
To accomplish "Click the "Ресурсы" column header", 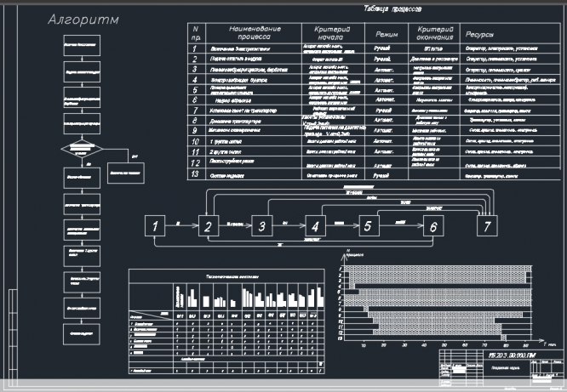I will coord(483,34).
